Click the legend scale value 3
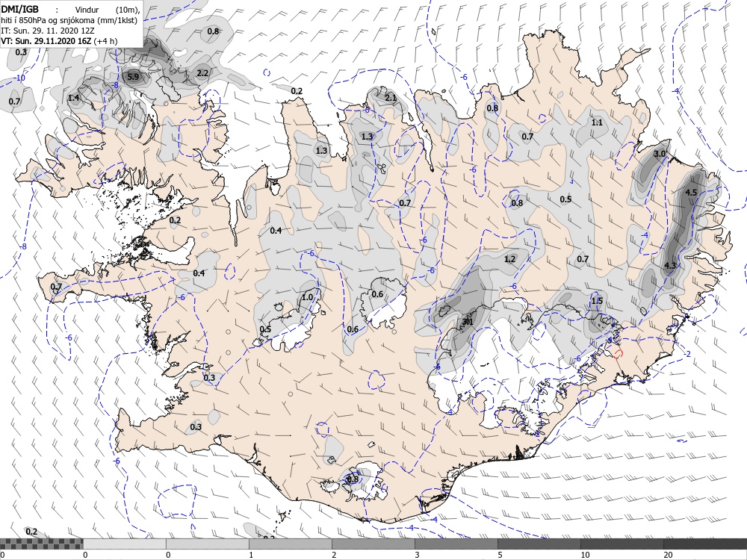Viewport: 747px width, 560px height. [x=416, y=555]
